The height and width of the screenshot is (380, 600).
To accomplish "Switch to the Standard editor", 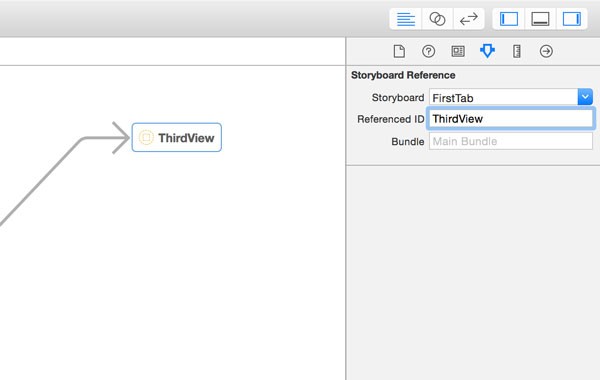I will pos(406,19).
